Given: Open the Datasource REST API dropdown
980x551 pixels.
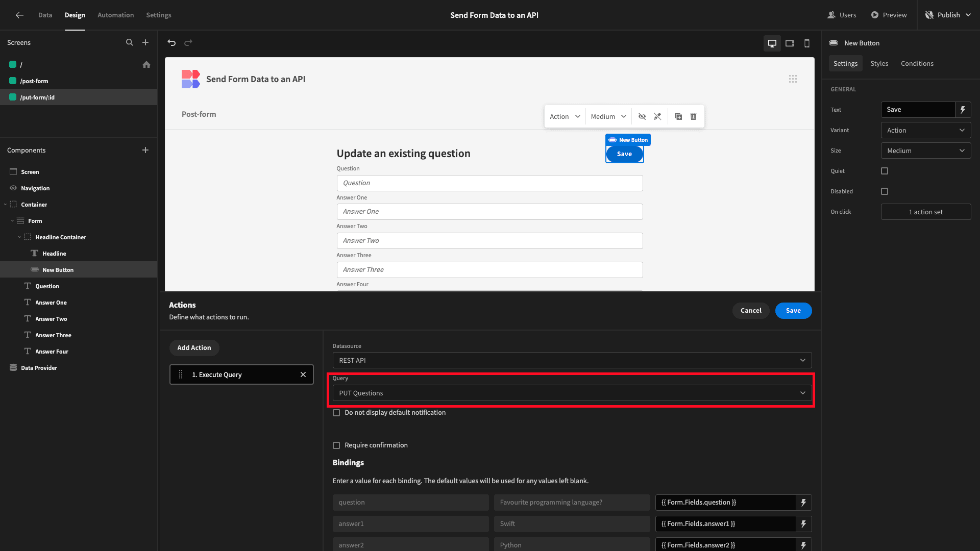Looking at the screenshot, I should (x=571, y=360).
